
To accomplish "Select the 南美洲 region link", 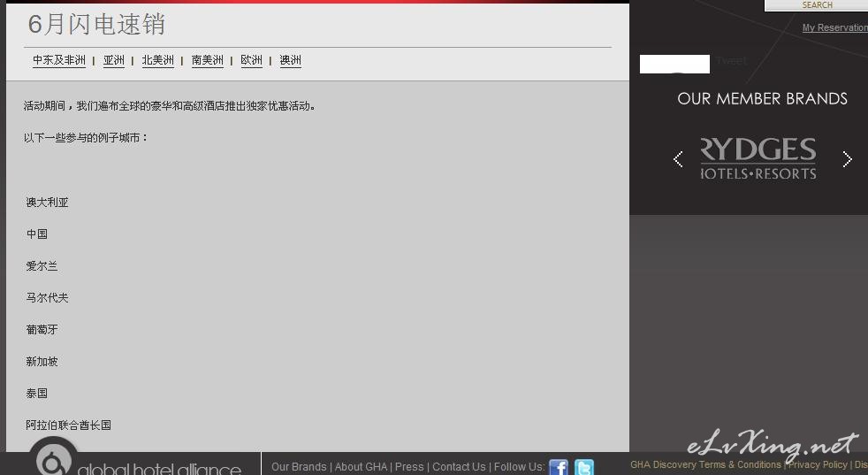I will [x=208, y=60].
